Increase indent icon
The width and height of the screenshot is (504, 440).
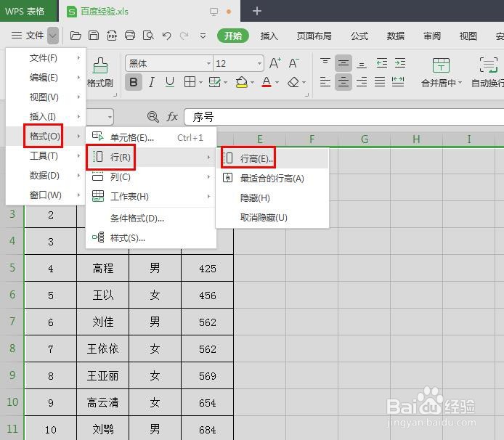pos(400,63)
